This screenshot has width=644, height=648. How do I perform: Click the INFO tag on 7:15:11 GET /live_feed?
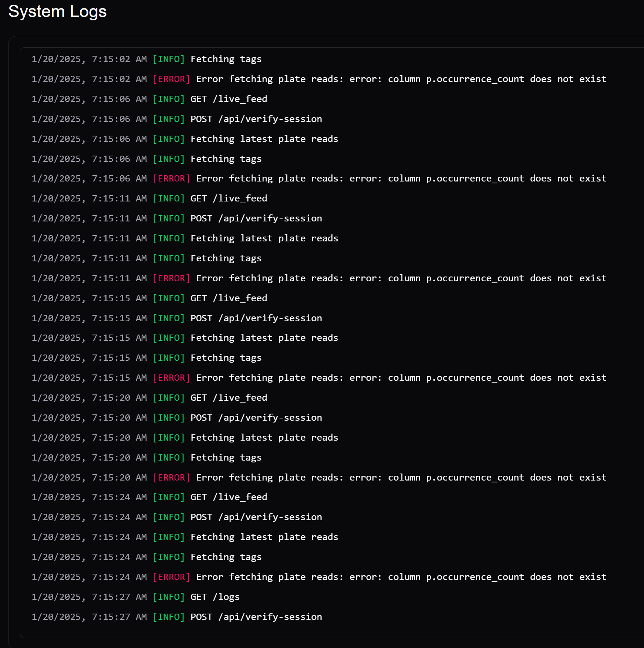169,199
